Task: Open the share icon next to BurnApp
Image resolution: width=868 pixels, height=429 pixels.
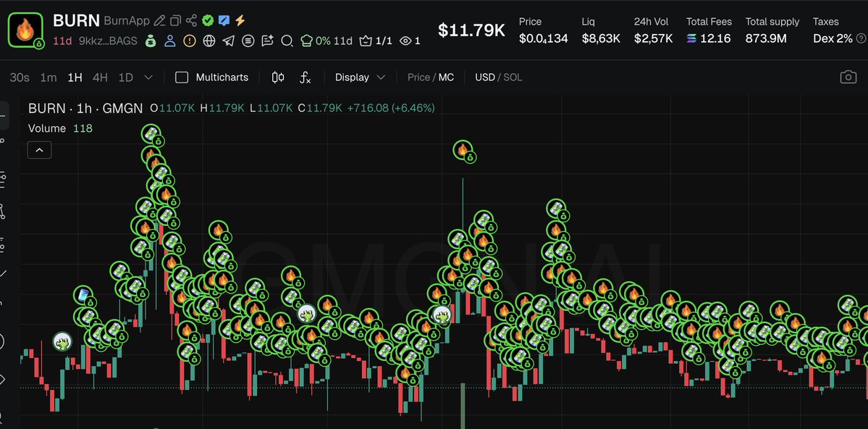Action: (x=192, y=21)
